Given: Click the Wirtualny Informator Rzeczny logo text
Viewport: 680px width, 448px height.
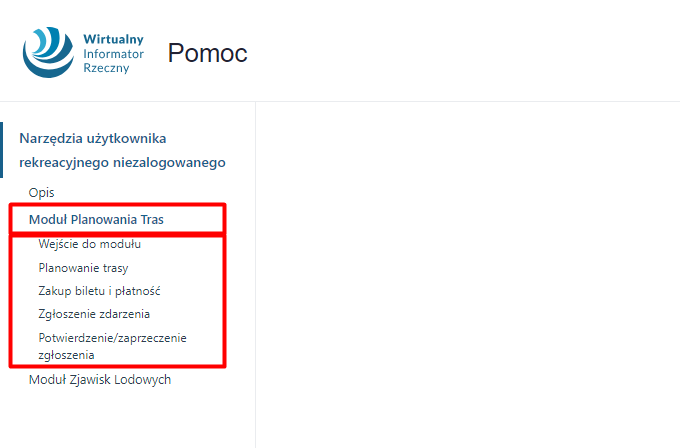Looking at the screenshot, I should tap(113, 53).
